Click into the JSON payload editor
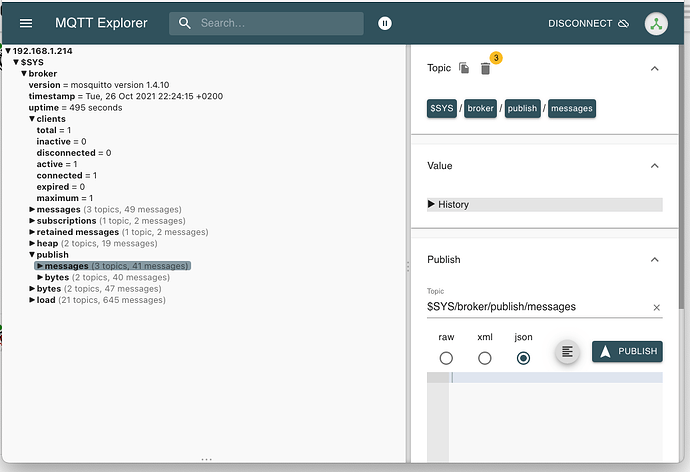Viewport: 690px width, 472px height. [x=555, y=417]
